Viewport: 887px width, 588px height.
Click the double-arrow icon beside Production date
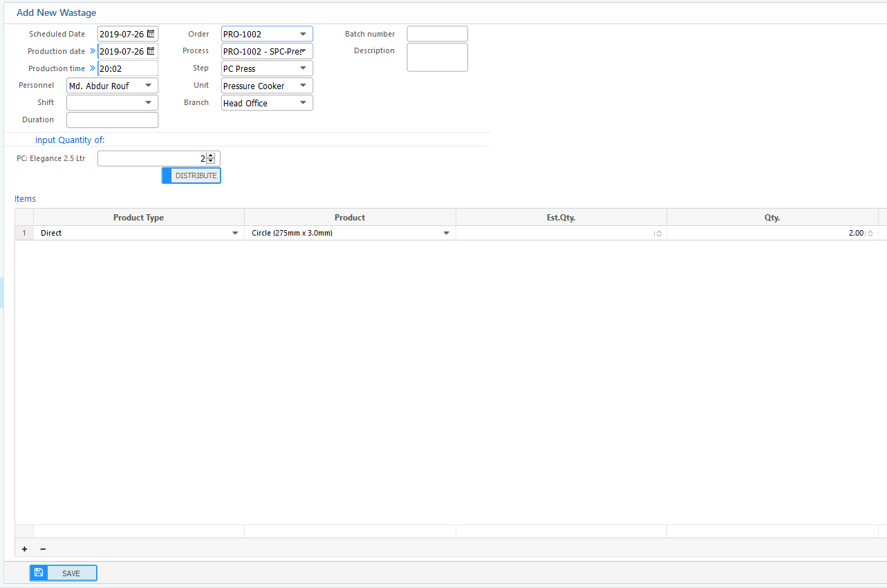(x=93, y=51)
